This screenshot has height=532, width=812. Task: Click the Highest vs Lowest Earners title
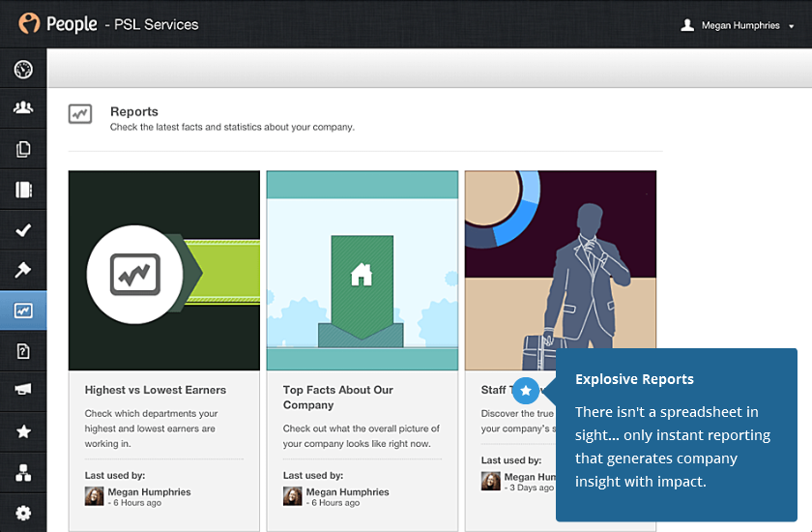pyautogui.click(x=156, y=390)
